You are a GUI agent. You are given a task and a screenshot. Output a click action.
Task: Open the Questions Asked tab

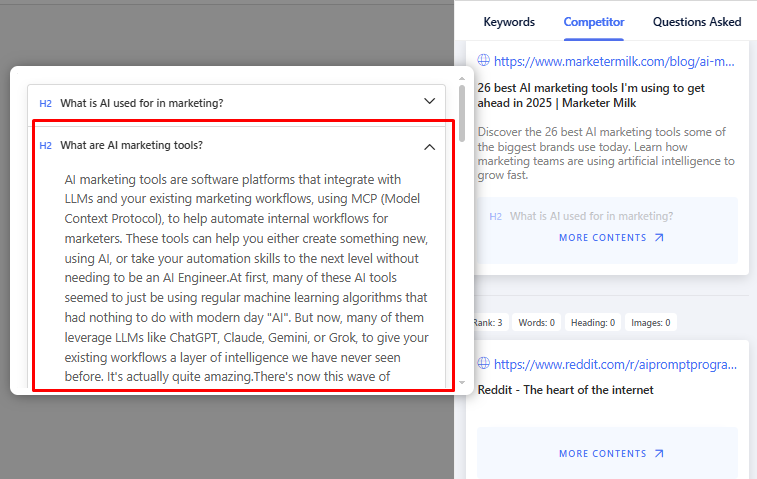click(x=697, y=22)
